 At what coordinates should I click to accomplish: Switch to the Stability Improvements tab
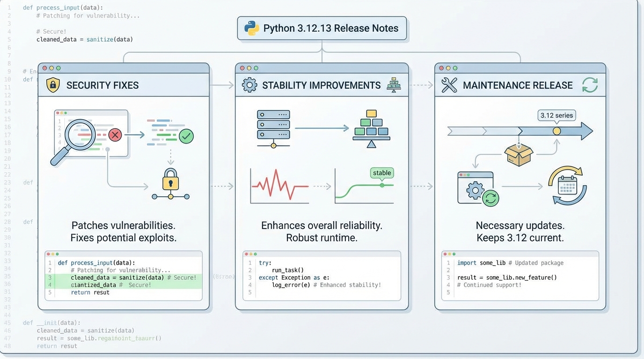click(322, 85)
